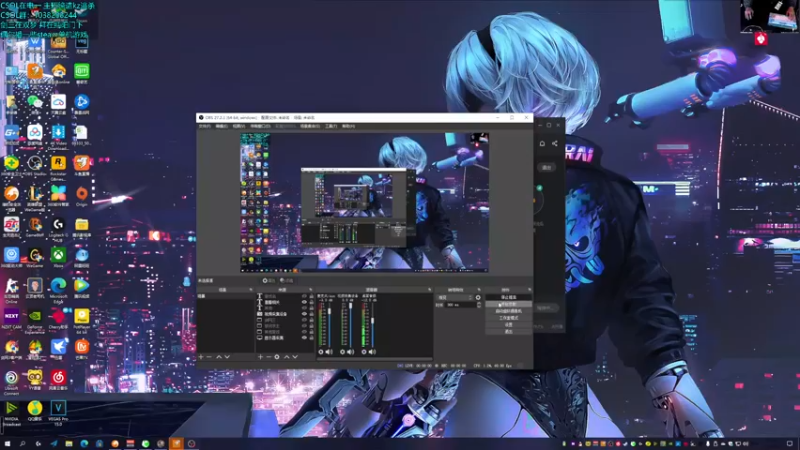This screenshot has width=800, height=450.
Task: Move scene up in Scenes panel
Action: 219,357
